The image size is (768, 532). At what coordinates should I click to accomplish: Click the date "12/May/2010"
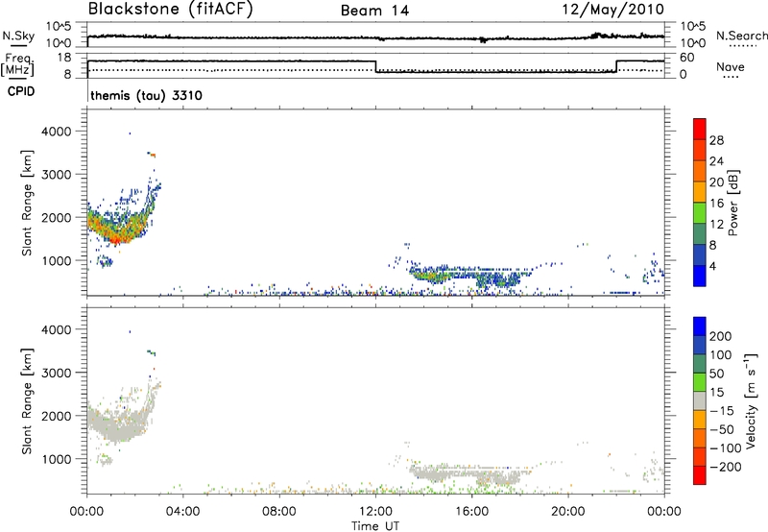pos(613,10)
